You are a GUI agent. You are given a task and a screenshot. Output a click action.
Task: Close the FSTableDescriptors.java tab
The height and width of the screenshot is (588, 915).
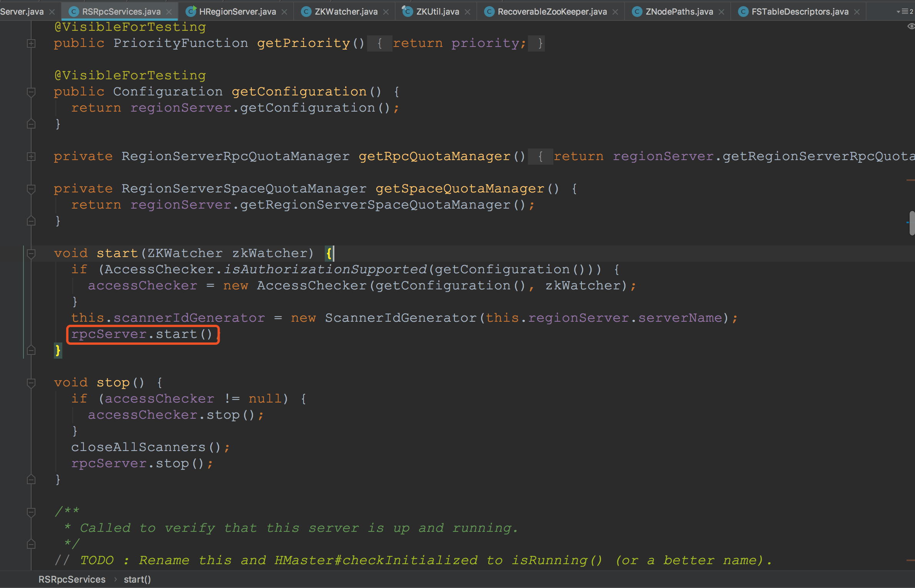pos(857,12)
